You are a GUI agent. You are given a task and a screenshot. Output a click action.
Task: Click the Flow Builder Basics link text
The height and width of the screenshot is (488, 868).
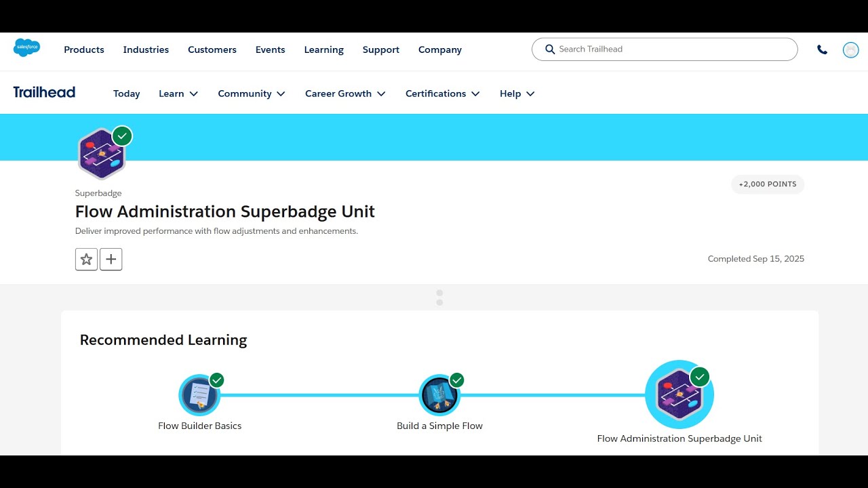point(199,426)
